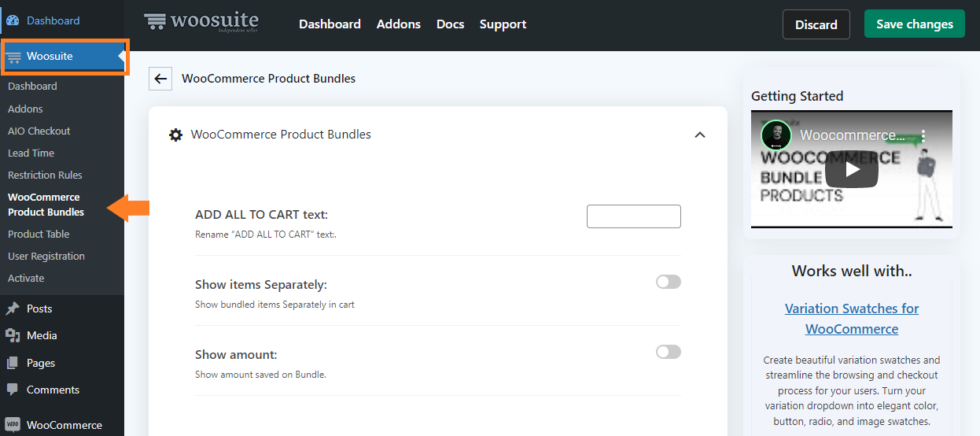Select Restriction Rules in the sidebar

(x=45, y=175)
